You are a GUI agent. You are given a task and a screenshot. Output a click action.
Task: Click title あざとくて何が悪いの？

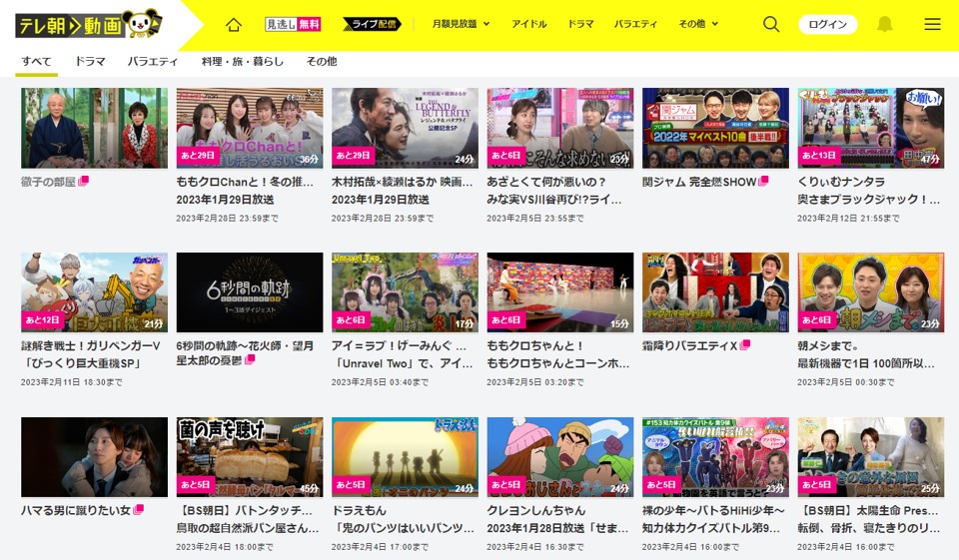point(546,182)
